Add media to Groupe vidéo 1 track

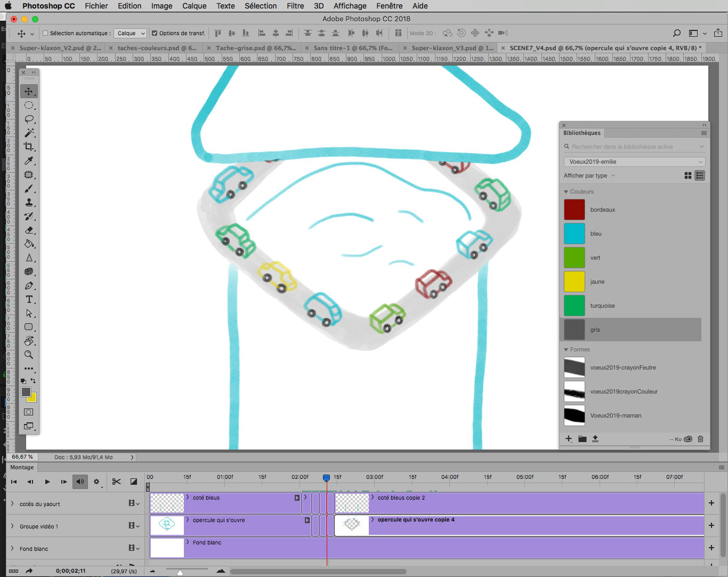pyautogui.click(x=711, y=525)
